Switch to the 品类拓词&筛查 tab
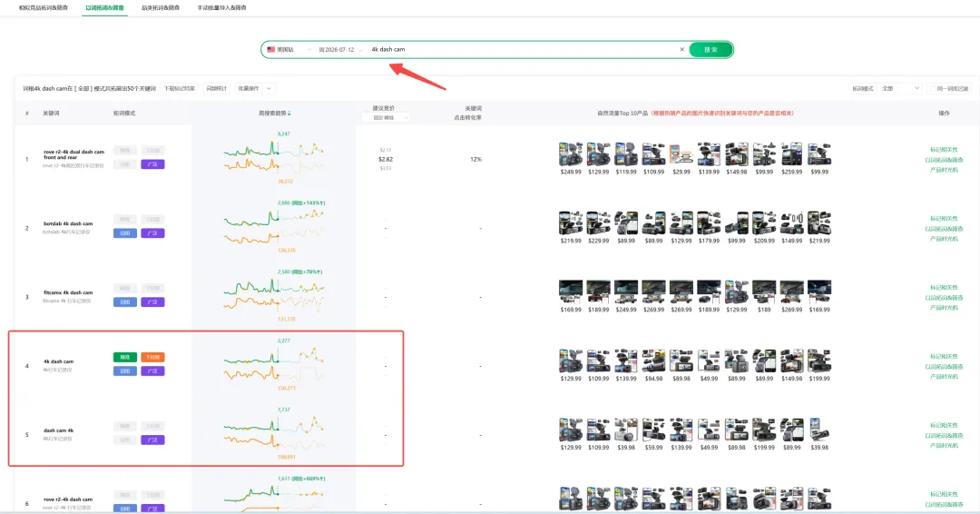 click(161, 7)
